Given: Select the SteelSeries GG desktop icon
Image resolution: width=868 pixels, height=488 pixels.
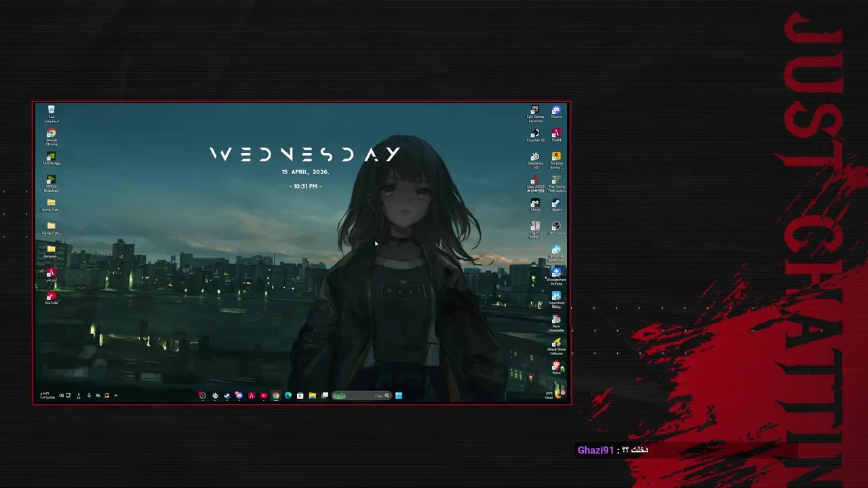Looking at the screenshot, I should click(x=535, y=161).
